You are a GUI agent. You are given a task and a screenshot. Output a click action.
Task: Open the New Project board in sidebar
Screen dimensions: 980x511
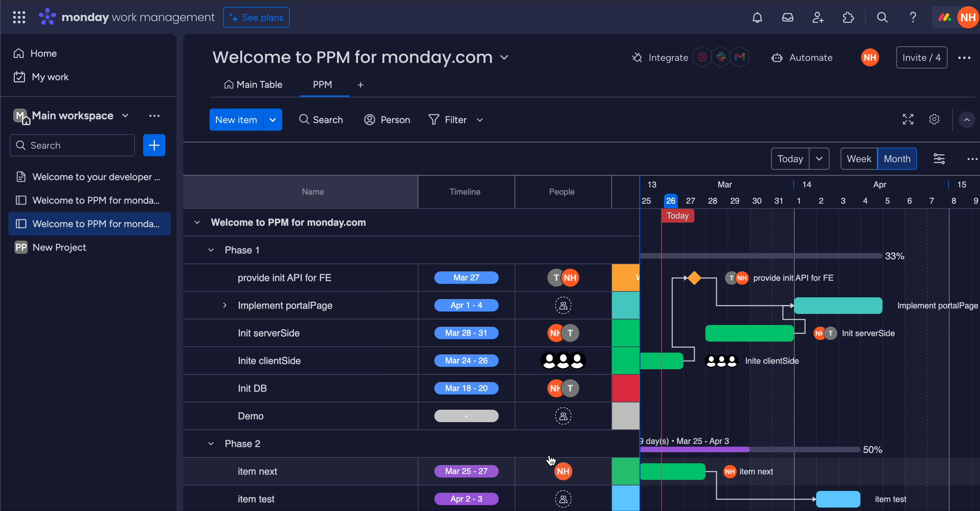(59, 247)
